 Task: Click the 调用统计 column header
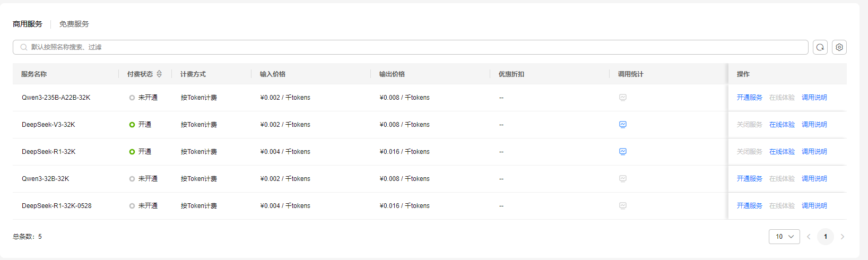coord(631,74)
